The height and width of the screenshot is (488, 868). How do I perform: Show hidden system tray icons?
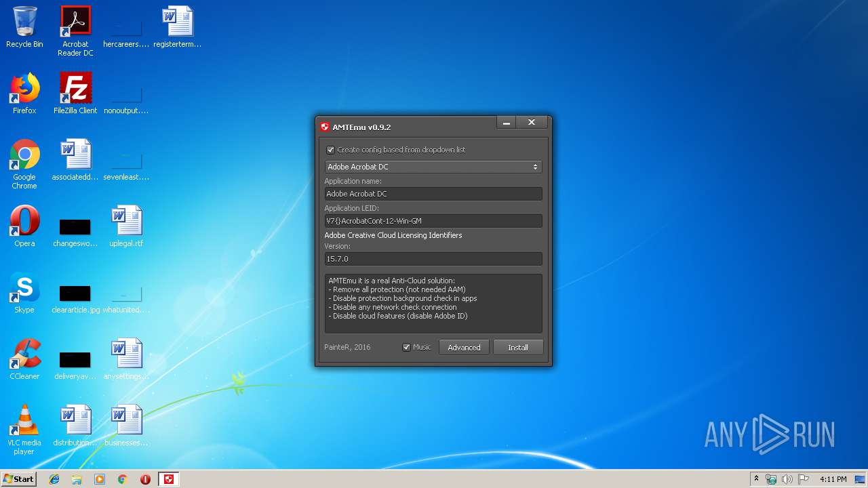tap(756, 479)
